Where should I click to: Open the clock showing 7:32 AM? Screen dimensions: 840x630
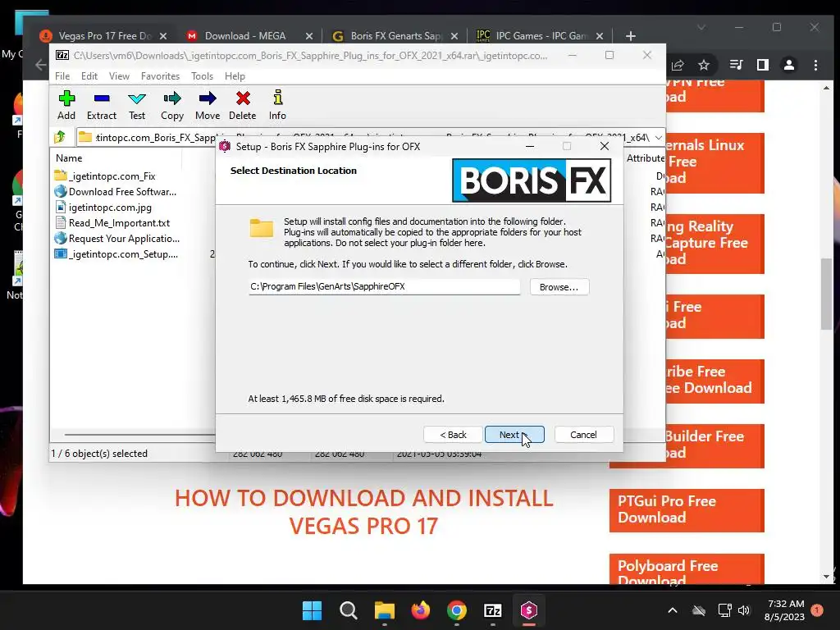tap(785, 610)
